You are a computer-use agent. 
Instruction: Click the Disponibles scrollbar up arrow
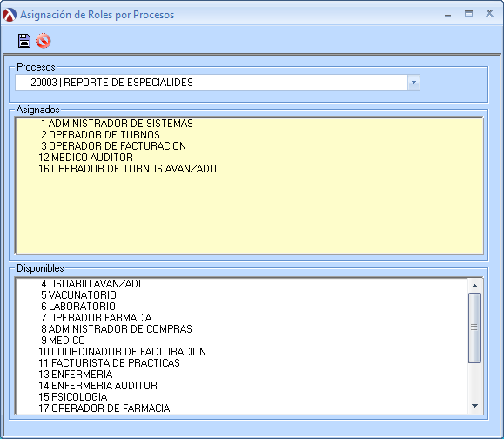click(x=474, y=286)
